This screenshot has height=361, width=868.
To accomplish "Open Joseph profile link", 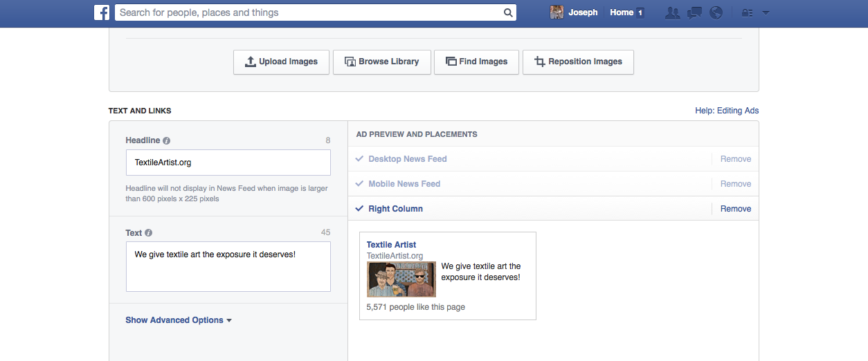I will [583, 12].
